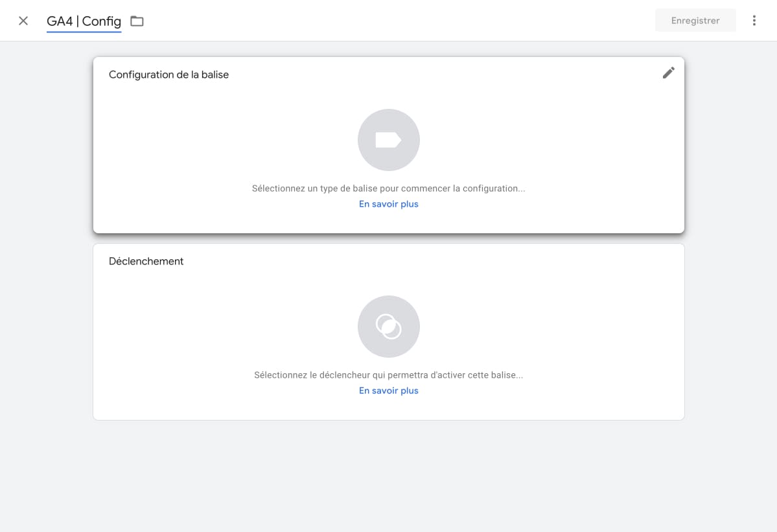Click the Enregistrer button
The height and width of the screenshot is (532, 777).
(695, 20)
